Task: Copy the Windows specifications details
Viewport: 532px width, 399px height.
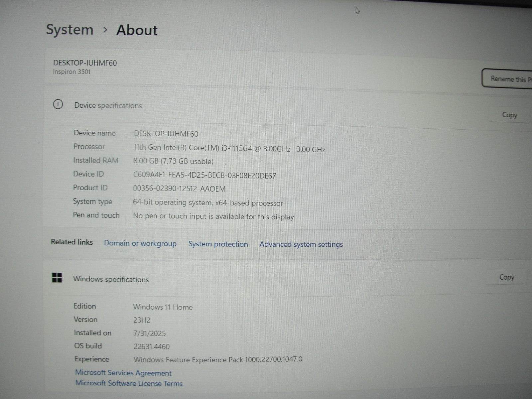Action: (x=506, y=277)
